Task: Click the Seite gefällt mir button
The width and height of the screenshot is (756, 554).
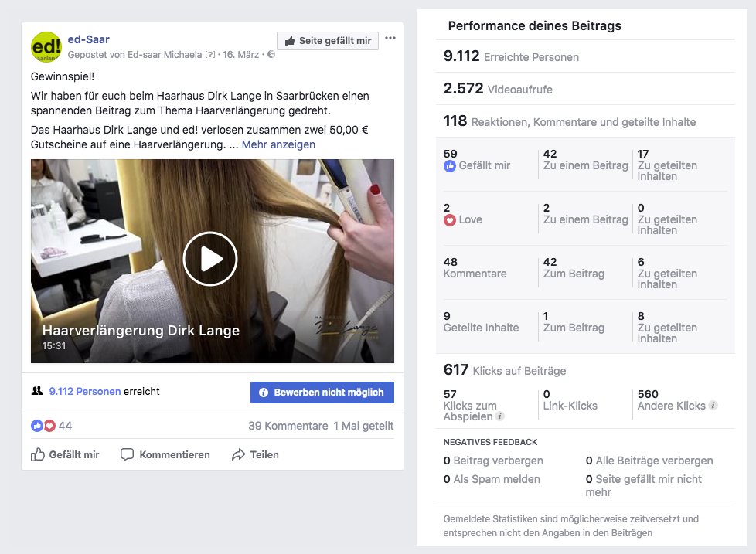Action: (328, 41)
